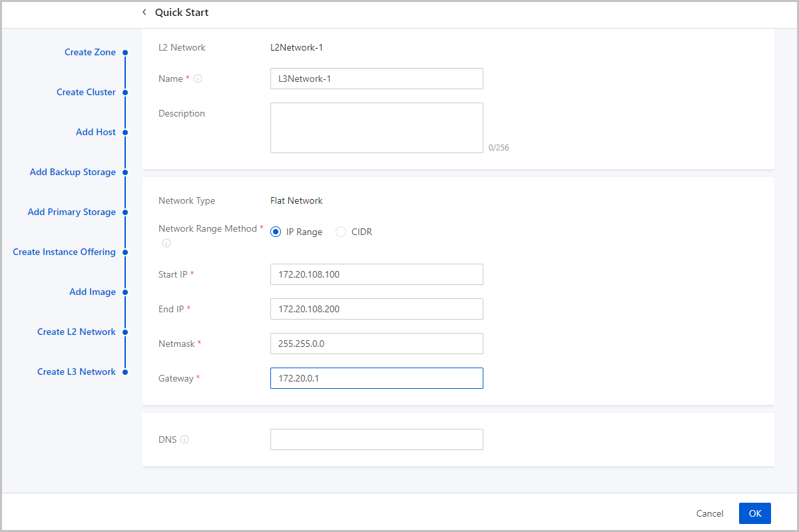Image resolution: width=799 pixels, height=532 pixels.
Task: Click into the Description text area
Action: pyautogui.click(x=377, y=128)
